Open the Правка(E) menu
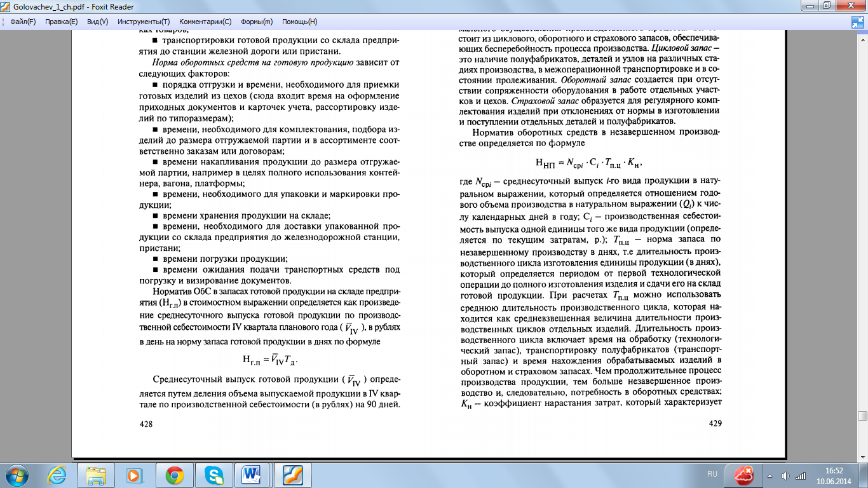This screenshot has width=868, height=488. (62, 22)
